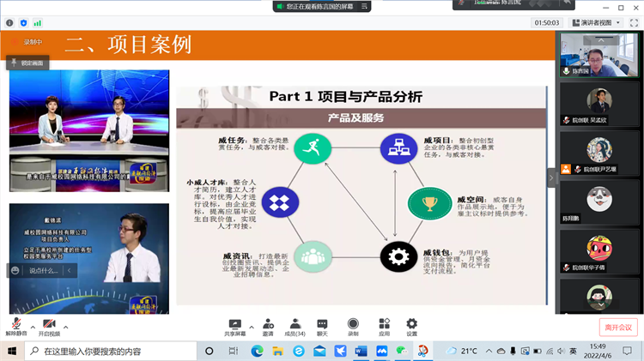Expand video options arrow beside Start Video
The image size is (644, 361).
pyautogui.click(x=67, y=327)
